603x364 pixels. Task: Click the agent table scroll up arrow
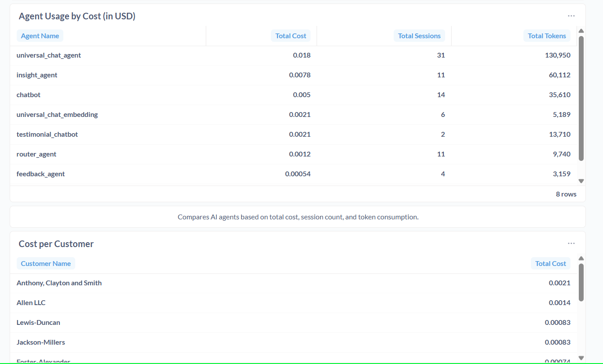(581, 31)
